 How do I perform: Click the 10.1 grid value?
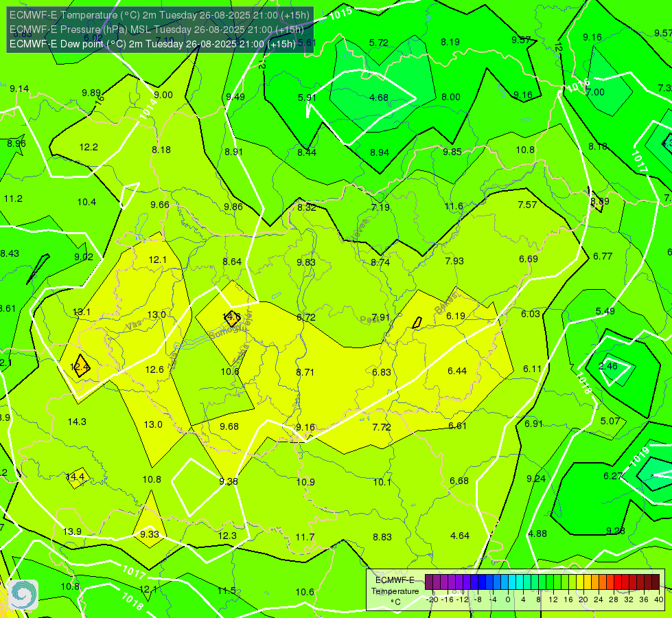382,482
